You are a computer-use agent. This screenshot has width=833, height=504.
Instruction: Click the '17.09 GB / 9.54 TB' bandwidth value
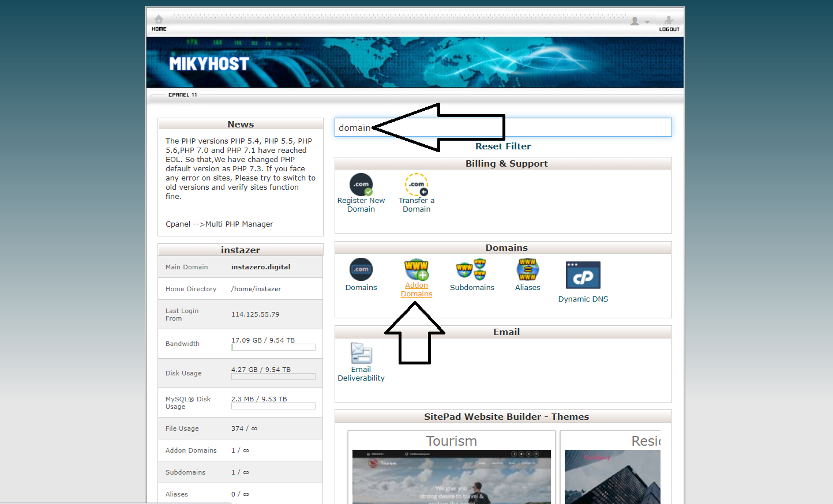(263, 340)
